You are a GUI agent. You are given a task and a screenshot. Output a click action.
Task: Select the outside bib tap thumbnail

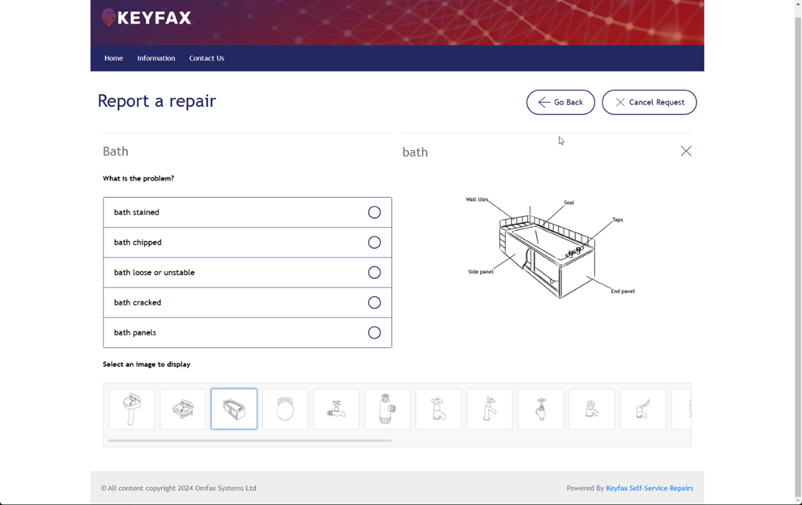[x=336, y=409]
